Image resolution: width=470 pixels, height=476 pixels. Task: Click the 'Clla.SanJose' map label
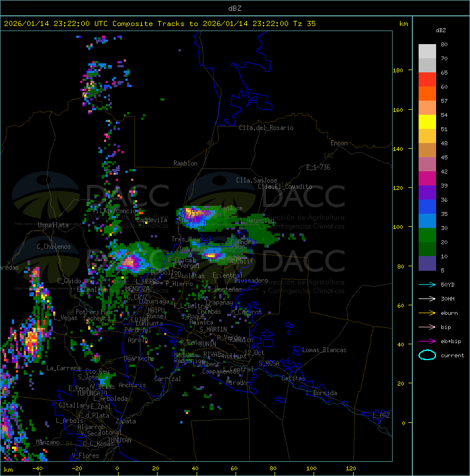tap(256, 180)
